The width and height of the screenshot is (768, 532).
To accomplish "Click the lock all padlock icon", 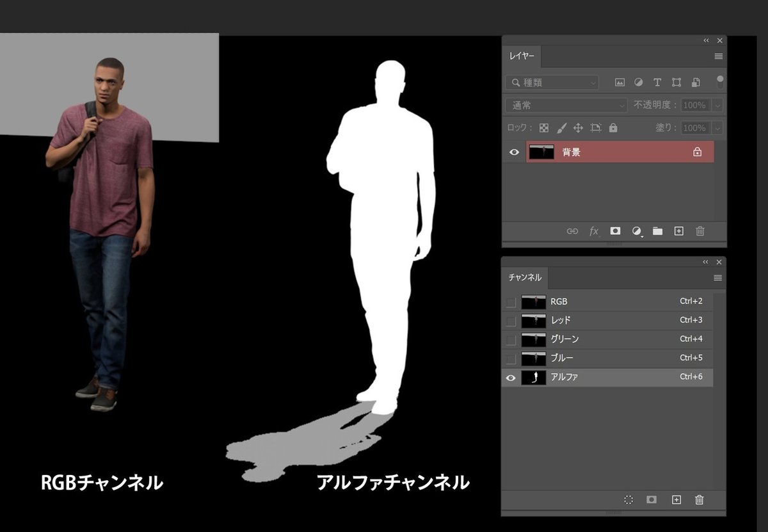I will tap(613, 128).
